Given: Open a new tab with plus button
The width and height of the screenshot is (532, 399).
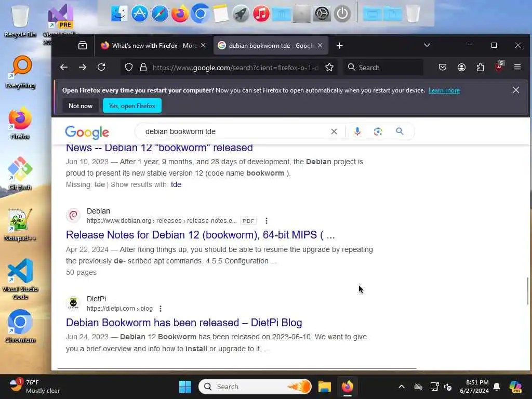Looking at the screenshot, I should [x=340, y=46].
